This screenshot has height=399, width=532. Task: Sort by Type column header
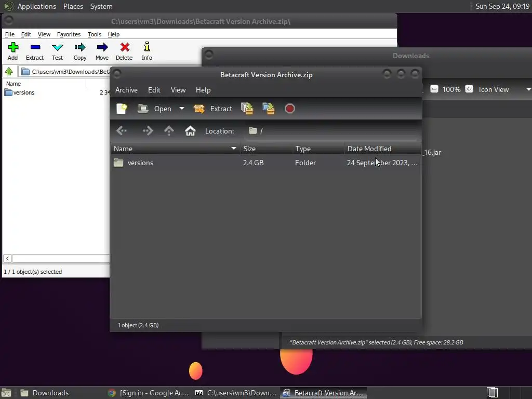(x=318, y=149)
